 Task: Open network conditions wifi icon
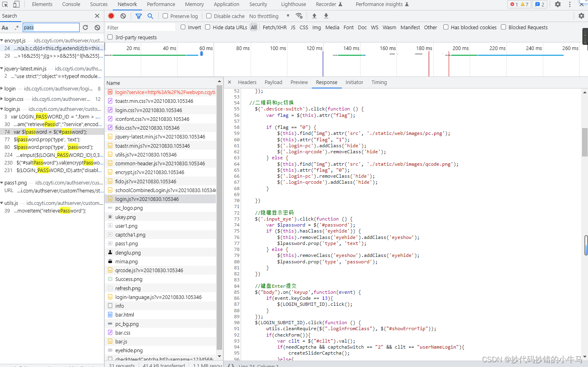tap(299, 16)
